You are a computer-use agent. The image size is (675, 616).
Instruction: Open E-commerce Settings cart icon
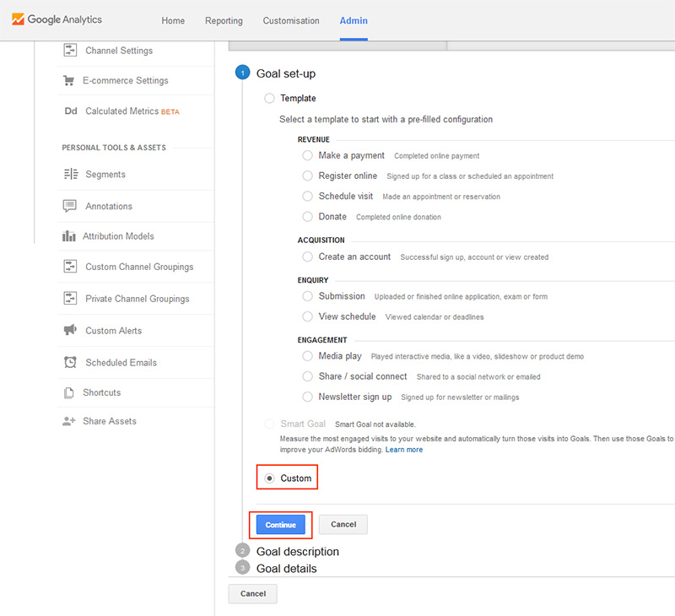(x=68, y=80)
